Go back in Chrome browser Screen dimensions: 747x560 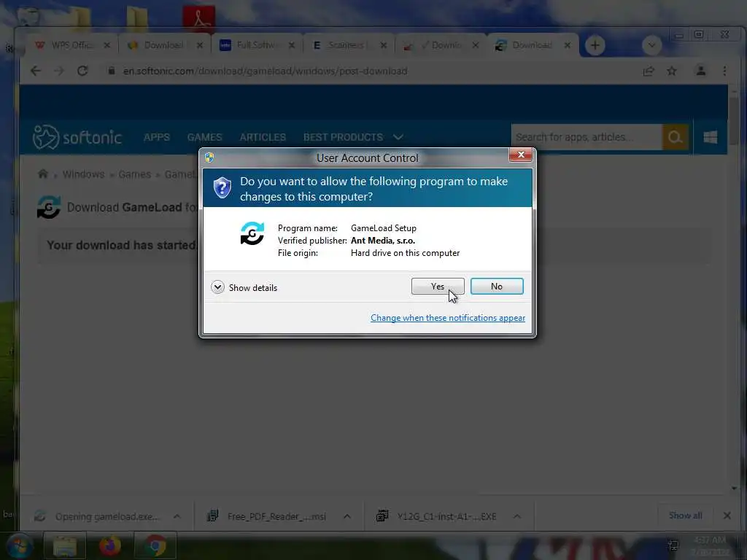[x=36, y=71]
